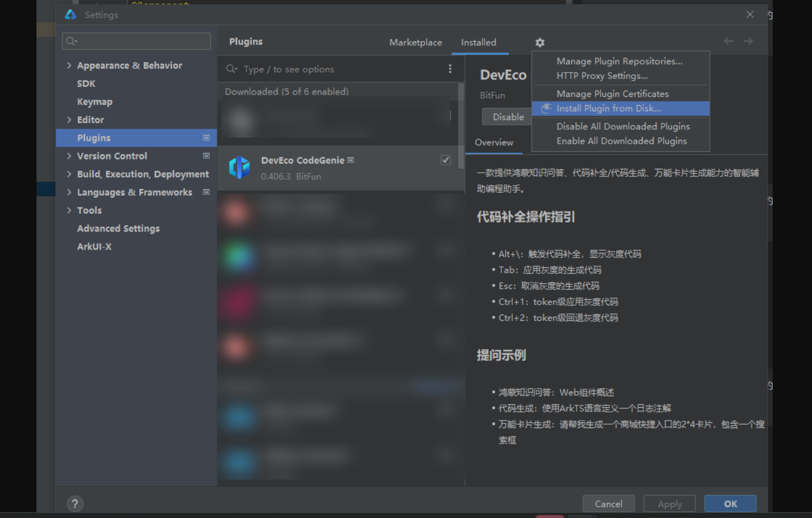Click the Plugins page title

[x=246, y=42]
